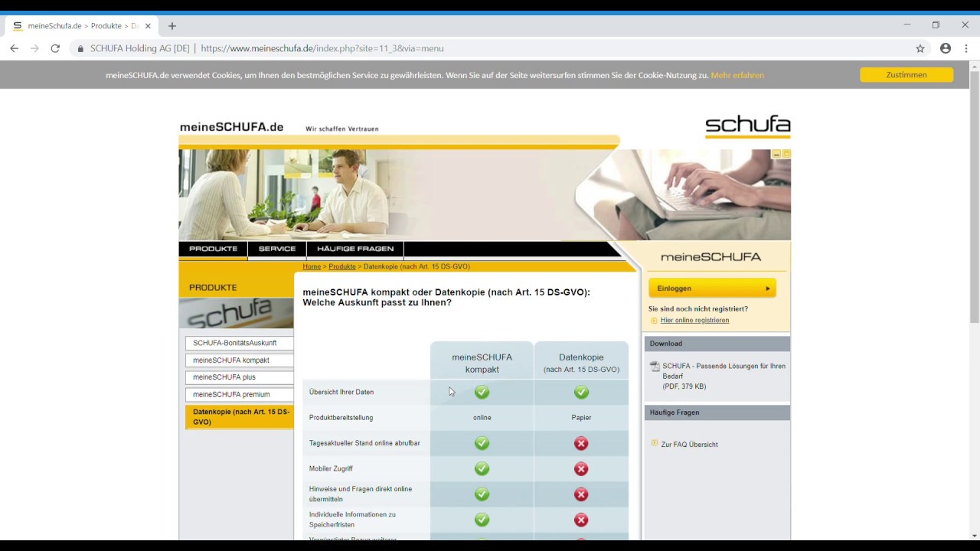The height and width of the screenshot is (551, 980).
Task: Select meineSCHUFA plus in the sidebar
Action: 239,377
